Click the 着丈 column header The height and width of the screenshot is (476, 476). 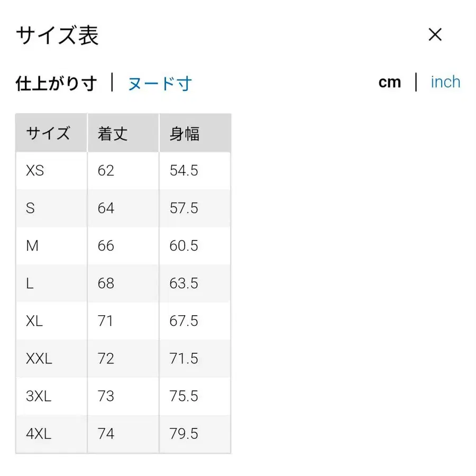point(111,133)
